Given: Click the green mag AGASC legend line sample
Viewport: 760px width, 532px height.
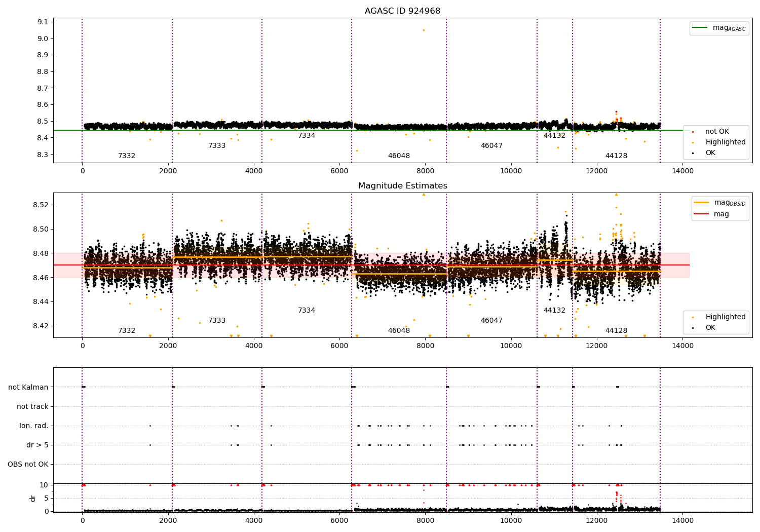Looking at the screenshot, I should (701, 28).
